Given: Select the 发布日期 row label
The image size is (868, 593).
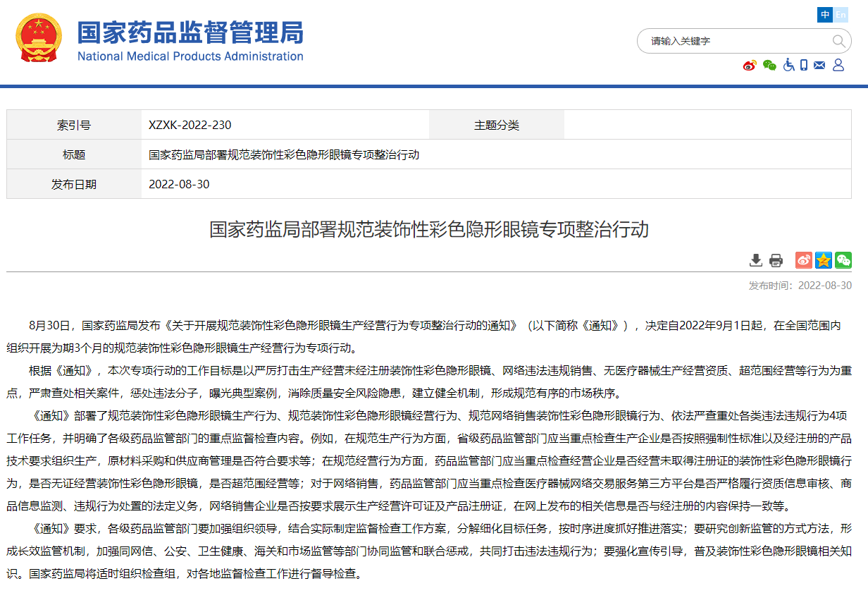Looking at the screenshot, I should (x=73, y=184).
